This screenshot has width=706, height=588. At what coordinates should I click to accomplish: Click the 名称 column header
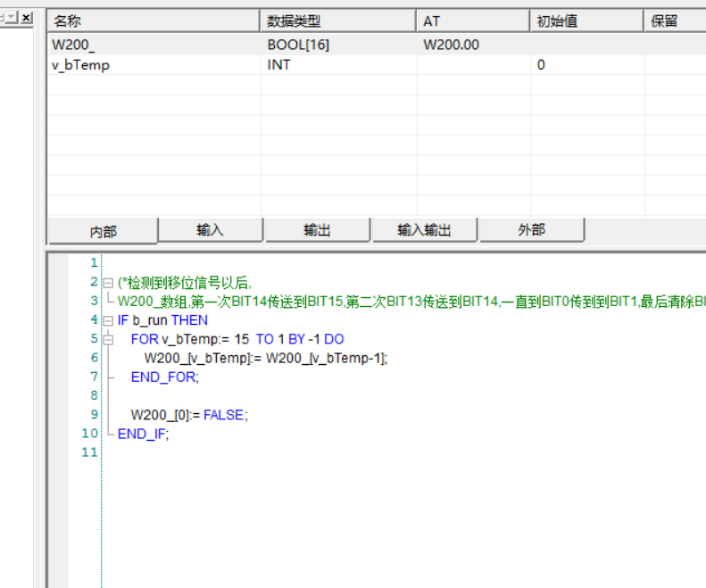click(152, 21)
